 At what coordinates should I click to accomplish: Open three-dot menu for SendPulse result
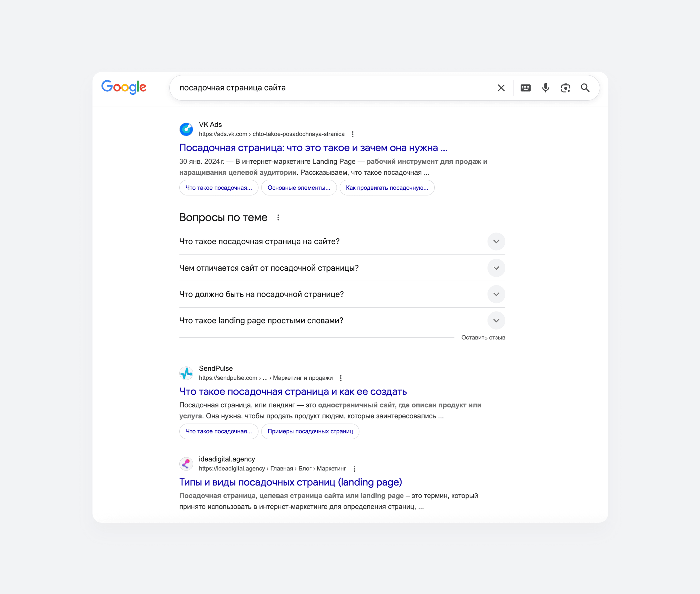[x=341, y=378]
